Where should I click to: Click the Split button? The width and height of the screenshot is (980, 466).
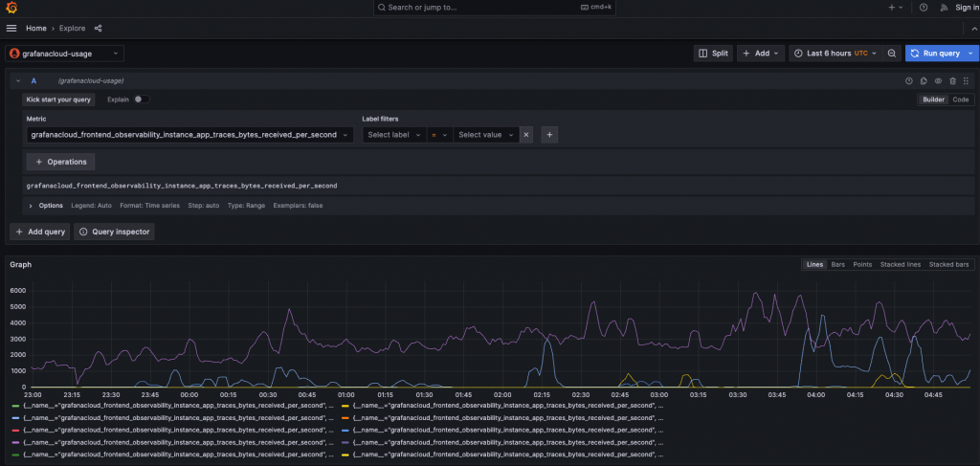[x=714, y=53]
